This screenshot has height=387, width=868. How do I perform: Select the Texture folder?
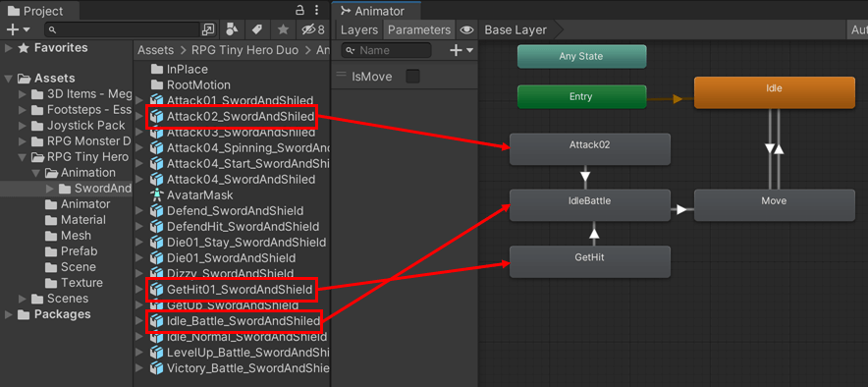click(74, 282)
